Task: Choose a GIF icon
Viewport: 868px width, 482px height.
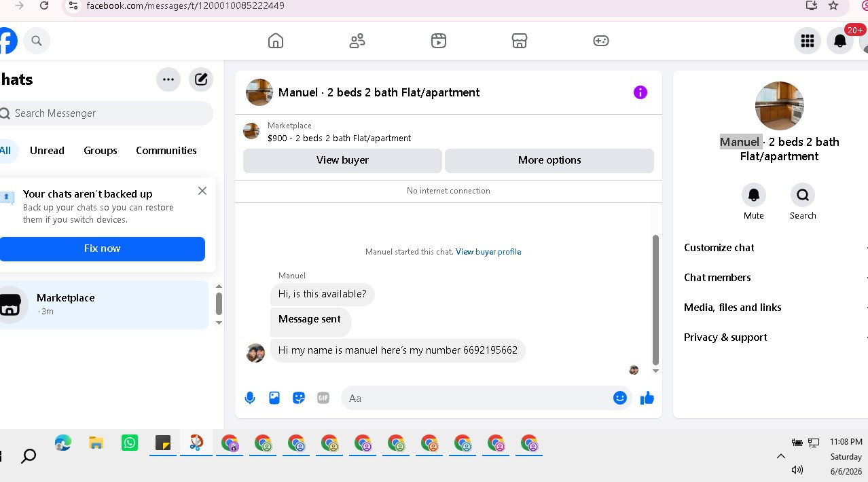Action: (x=323, y=398)
